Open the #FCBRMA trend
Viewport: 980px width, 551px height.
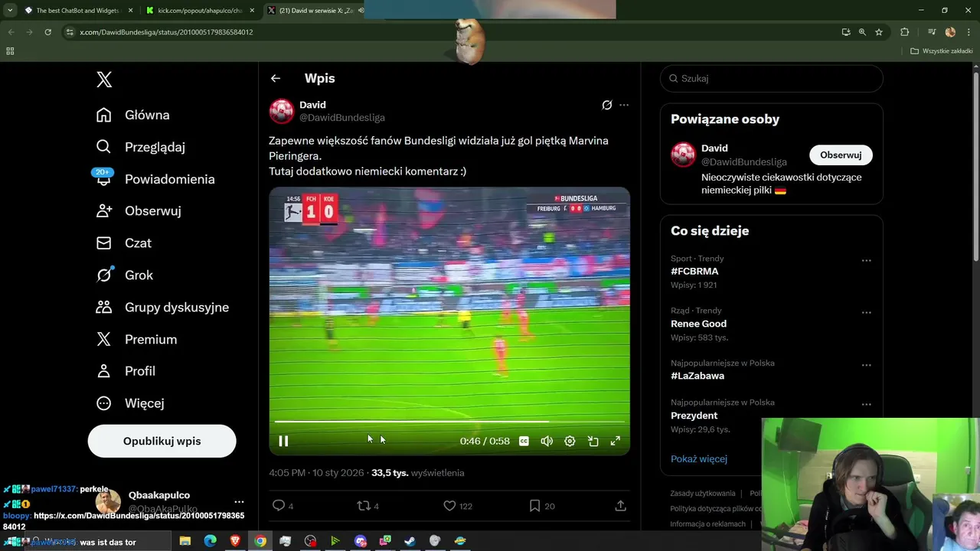(694, 272)
